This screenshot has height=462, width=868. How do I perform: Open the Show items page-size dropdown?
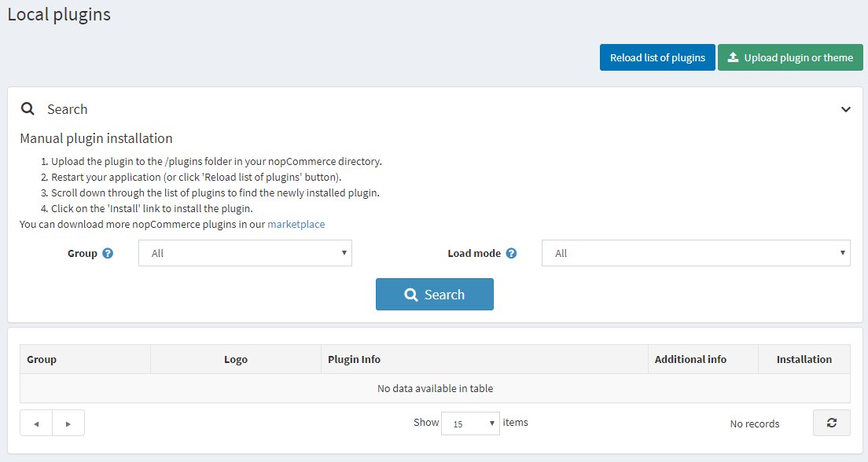(x=470, y=423)
